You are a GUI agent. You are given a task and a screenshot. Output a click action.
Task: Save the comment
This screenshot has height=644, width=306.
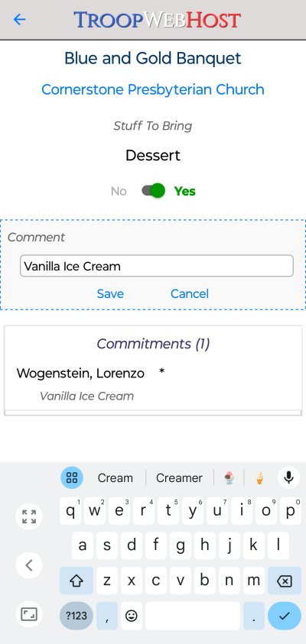pyautogui.click(x=110, y=293)
